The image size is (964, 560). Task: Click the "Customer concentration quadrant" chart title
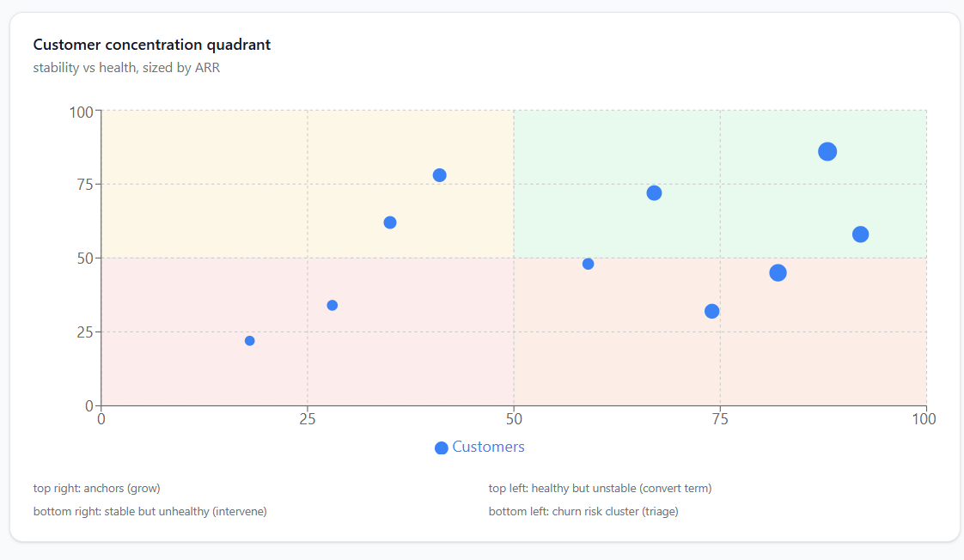[x=152, y=45]
